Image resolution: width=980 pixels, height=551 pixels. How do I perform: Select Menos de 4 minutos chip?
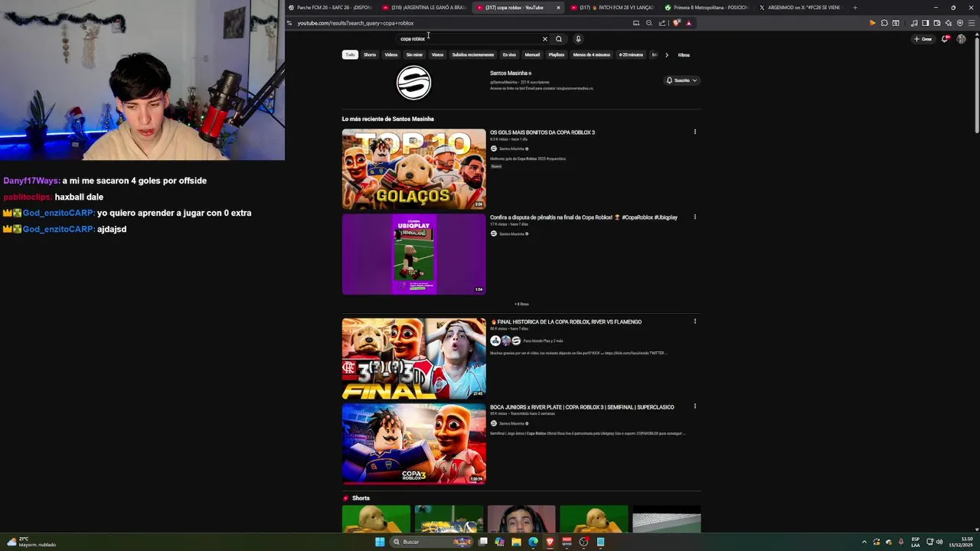point(592,55)
